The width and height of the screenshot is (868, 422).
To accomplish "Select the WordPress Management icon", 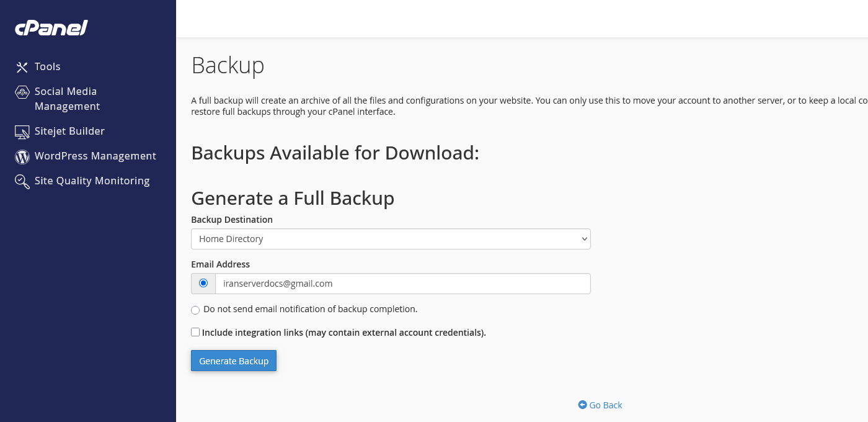I will point(22,156).
